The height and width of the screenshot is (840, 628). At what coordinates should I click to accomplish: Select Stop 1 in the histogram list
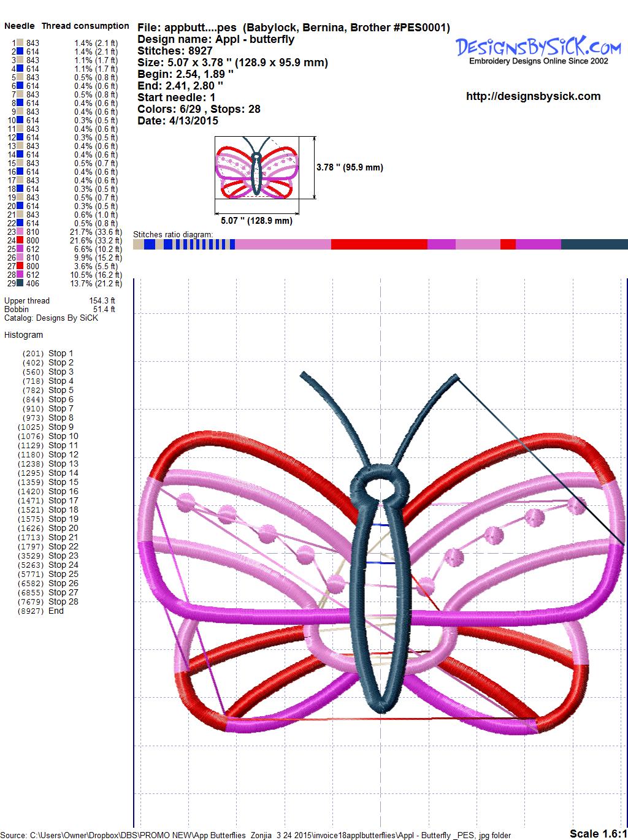(x=61, y=353)
